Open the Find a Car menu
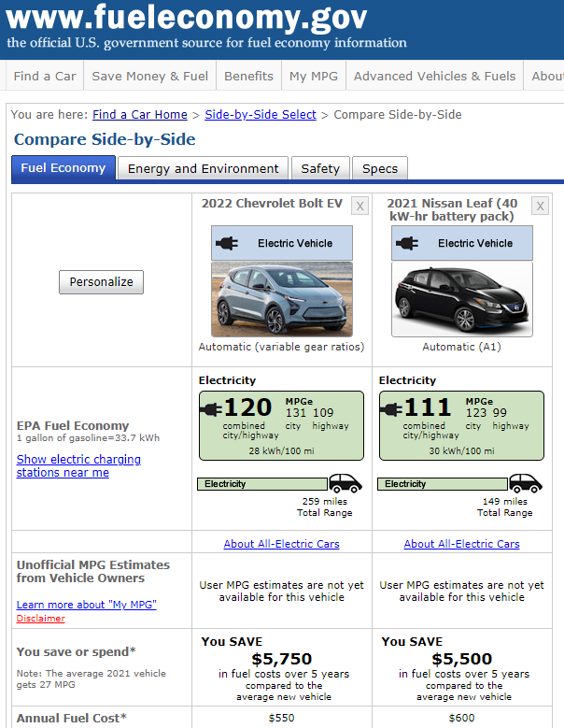 (x=45, y=76)
